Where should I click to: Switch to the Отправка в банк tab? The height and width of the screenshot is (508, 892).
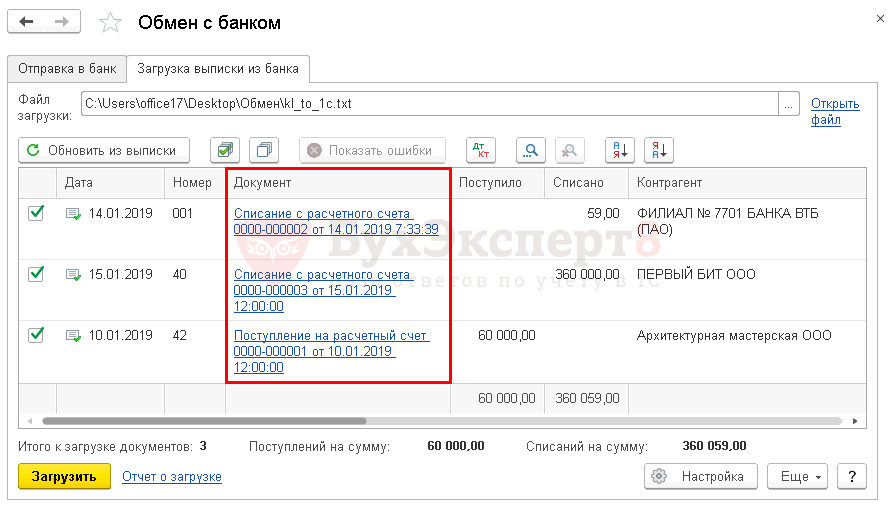click(67, 69)
